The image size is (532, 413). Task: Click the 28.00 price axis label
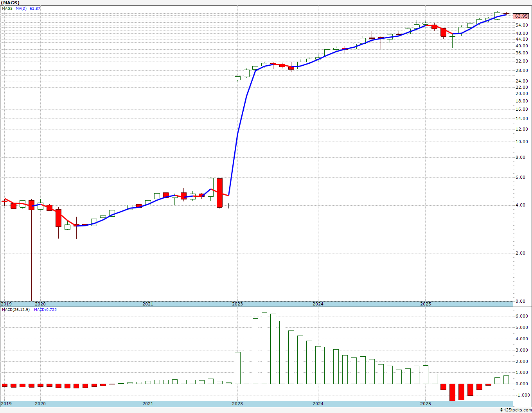pyautogui.click(x=521, y=70)
